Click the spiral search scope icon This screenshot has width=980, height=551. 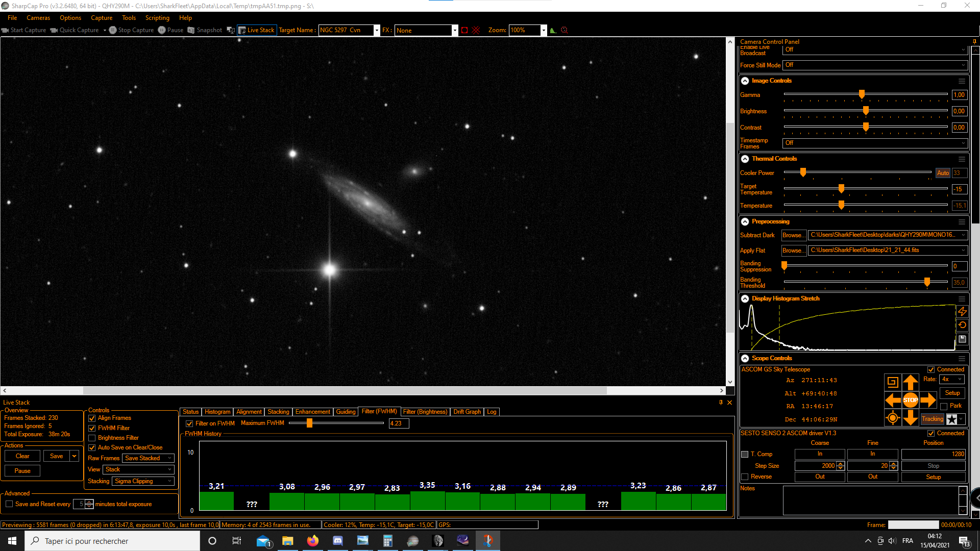pyautogui.click(x=892, y=382)
